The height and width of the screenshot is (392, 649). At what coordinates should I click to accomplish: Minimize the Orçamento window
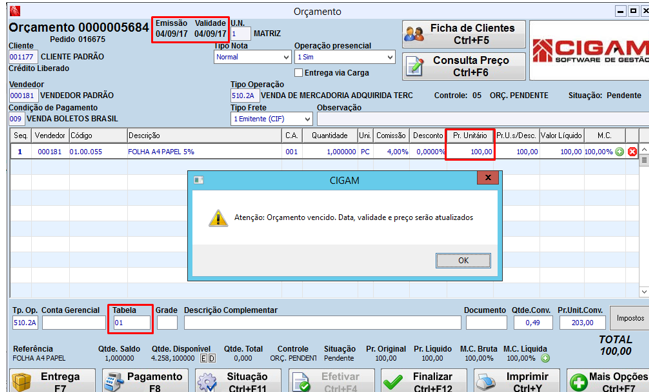(x=620, y=11)
